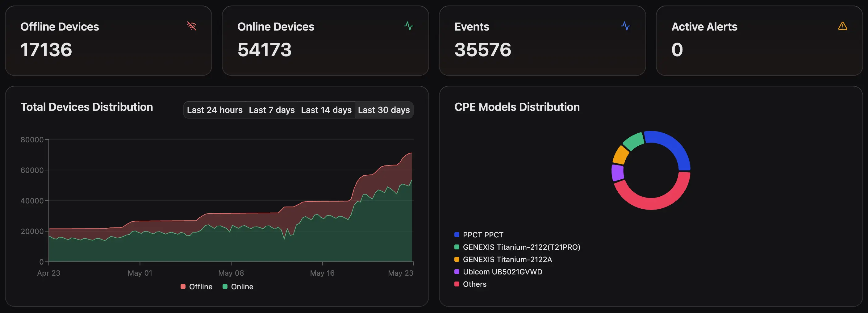Click the 20000 y-axis label
Screen dimensions: 868x313
coord(32,231)
